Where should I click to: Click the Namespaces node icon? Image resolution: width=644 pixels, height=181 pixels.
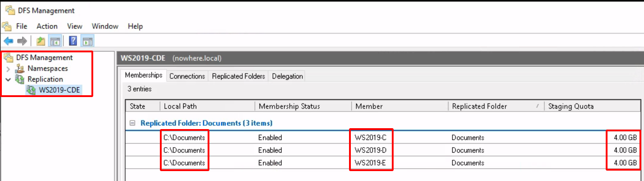tap(20, 69)
